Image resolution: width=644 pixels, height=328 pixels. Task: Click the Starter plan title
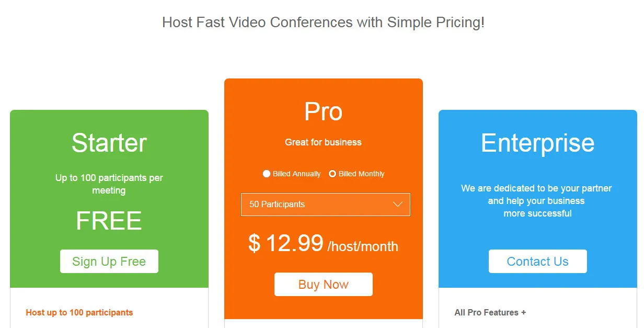pyautogui.click(x=109, y=143)
